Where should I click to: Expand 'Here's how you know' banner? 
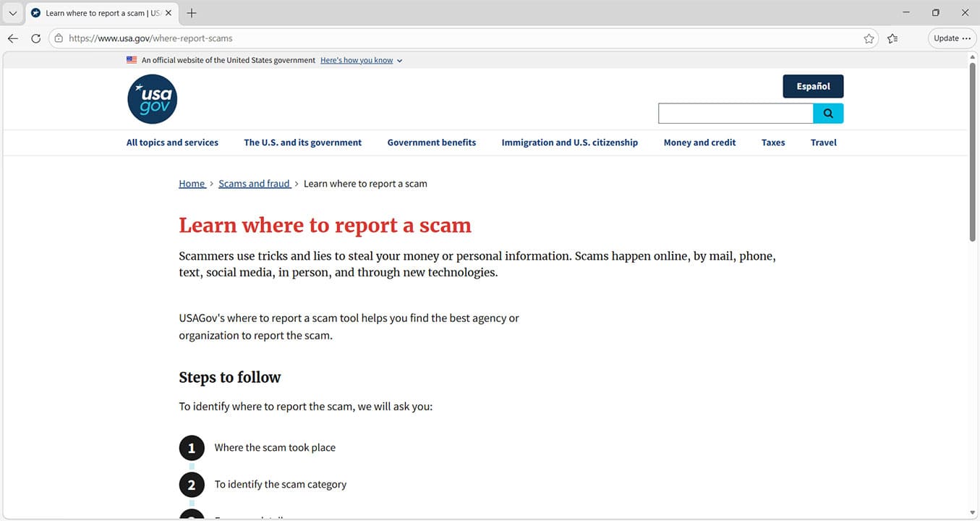pos(361,60)
